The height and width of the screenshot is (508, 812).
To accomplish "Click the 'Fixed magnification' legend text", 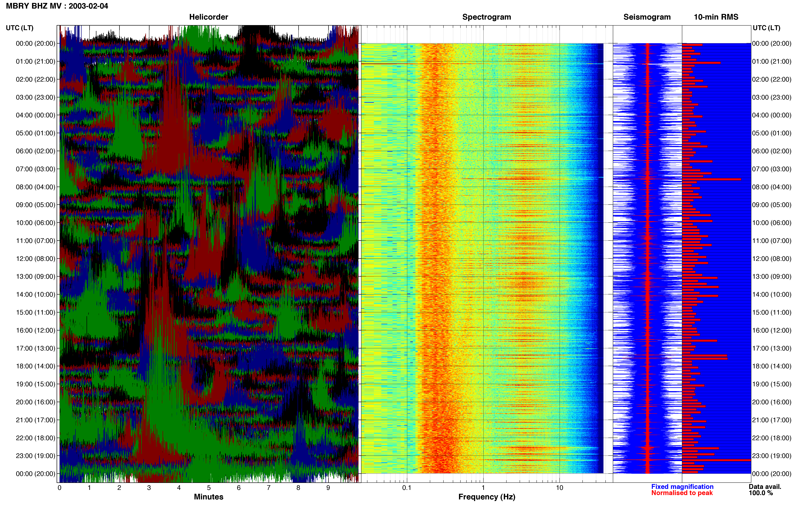I will [682, 486].
